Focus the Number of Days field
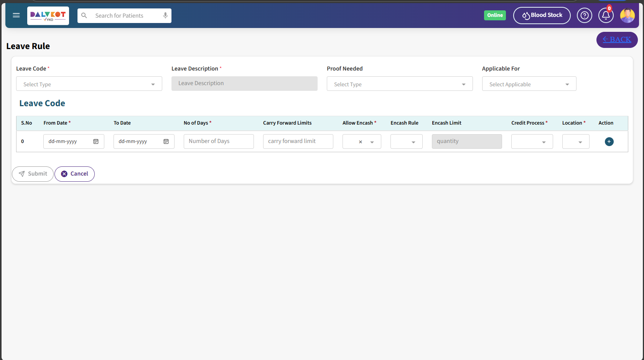Image resolution: width=644 pixels, height=360 pixels. click(x=218, y=141)
